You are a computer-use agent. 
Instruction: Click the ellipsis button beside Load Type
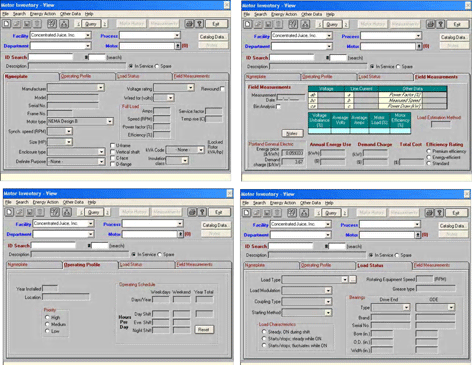(353, 280)
